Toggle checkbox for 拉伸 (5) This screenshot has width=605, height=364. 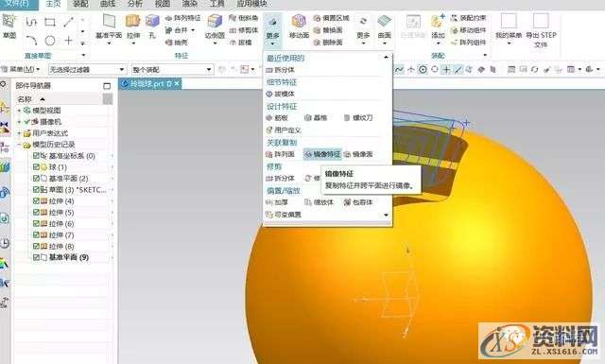click(36, 213)
